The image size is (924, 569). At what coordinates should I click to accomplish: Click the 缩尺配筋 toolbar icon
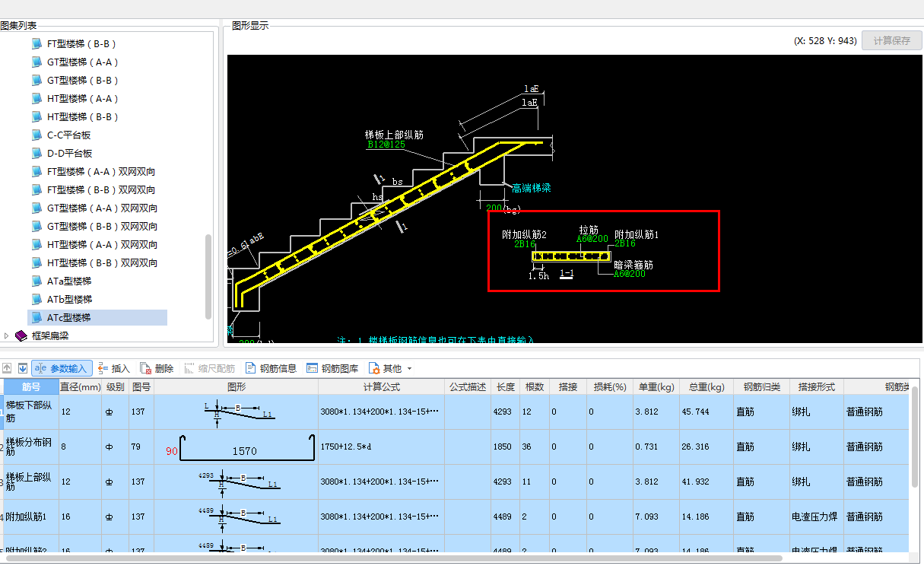coord(210,368)
